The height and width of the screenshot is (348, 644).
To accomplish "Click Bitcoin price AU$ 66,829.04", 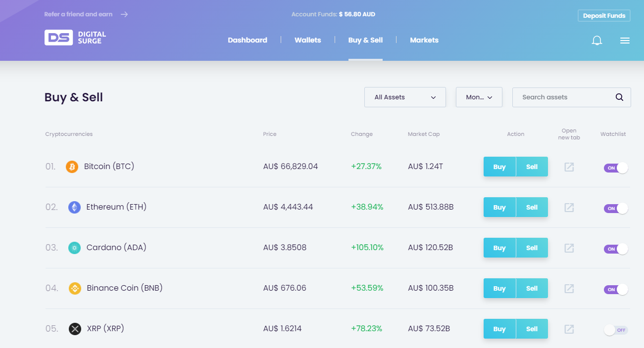I will [x=291, y=167].
